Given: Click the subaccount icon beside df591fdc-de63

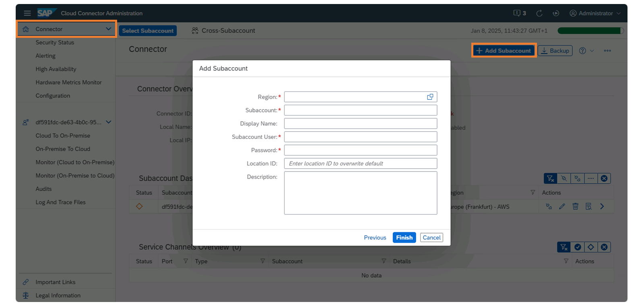Looking at the screenshot, I should point(26,122).
